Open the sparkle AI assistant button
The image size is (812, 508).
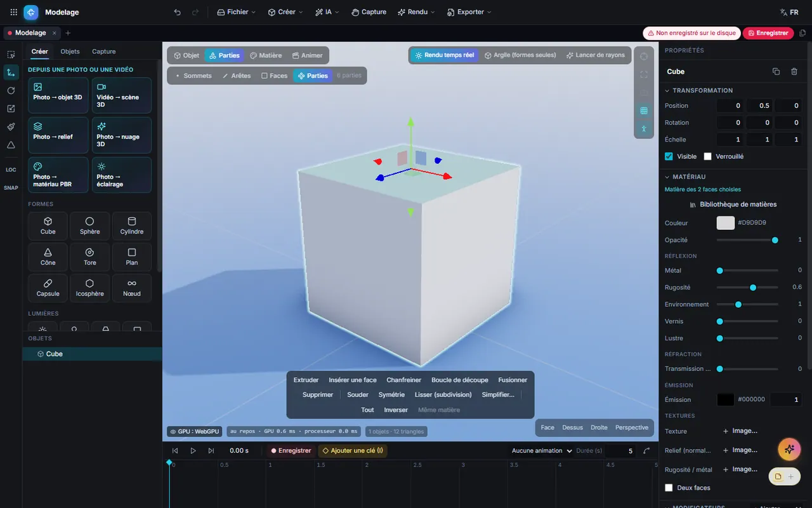coord(789,449)
